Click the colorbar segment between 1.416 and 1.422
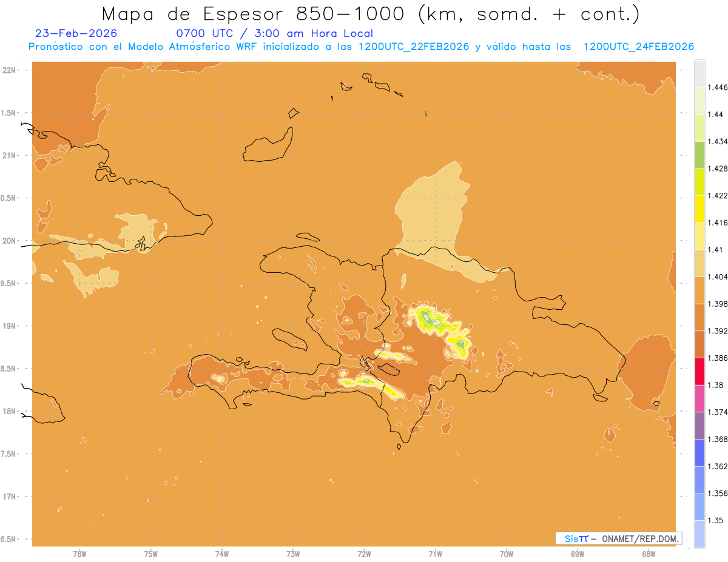The height and width of the screenshot is (562, 728). click(699, 209)
